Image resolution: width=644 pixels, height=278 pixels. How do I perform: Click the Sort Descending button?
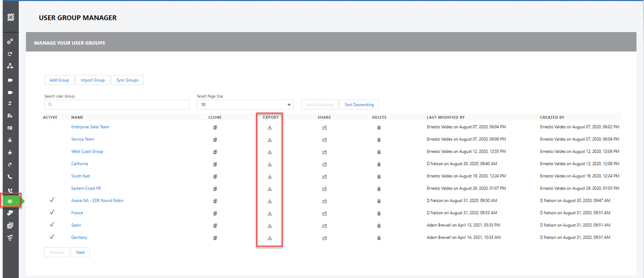[x=359, y=105]
